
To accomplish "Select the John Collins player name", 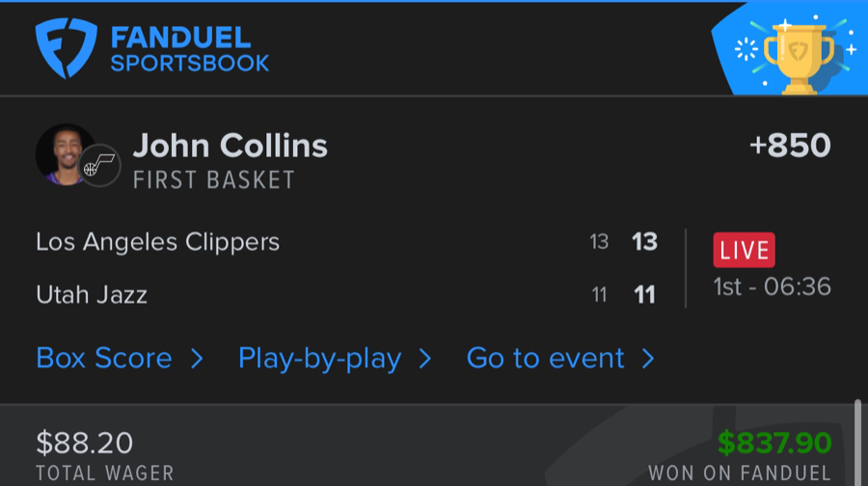I will 230,146.
